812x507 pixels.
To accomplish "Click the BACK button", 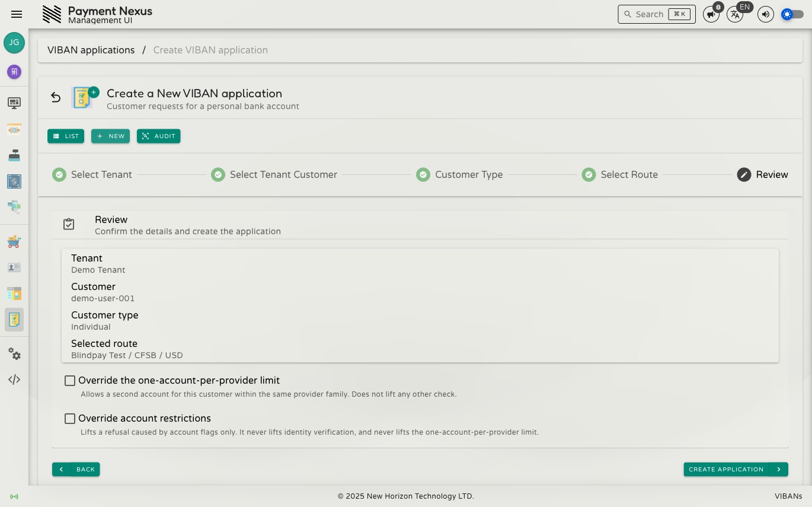I will pyautogui.click(x=76, y=470).
